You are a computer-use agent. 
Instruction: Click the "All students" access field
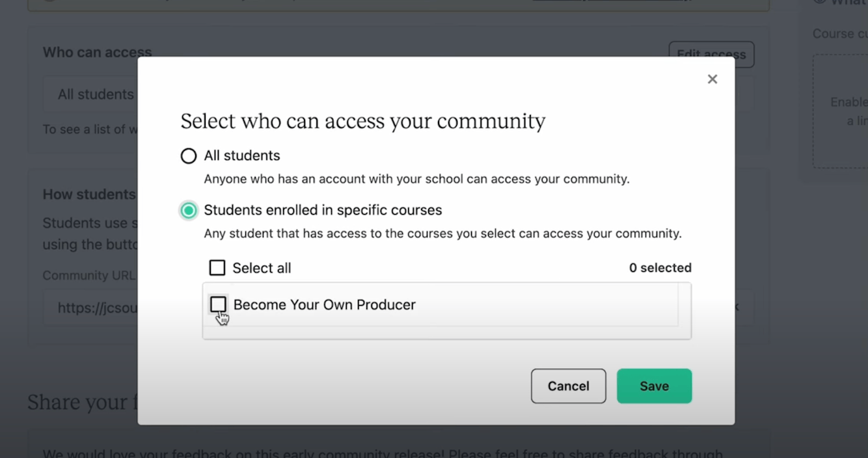coord(95,94)
